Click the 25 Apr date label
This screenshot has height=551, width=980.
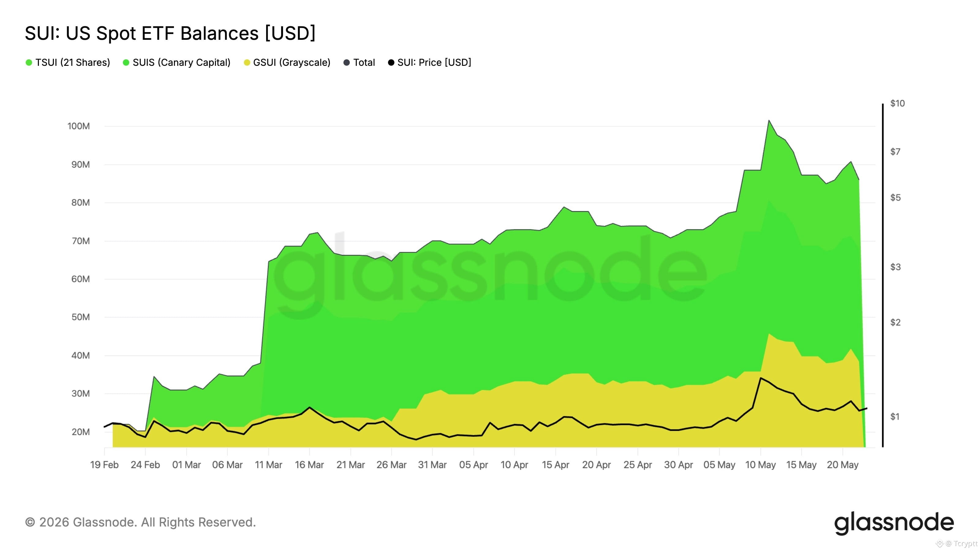pos(638,465)
